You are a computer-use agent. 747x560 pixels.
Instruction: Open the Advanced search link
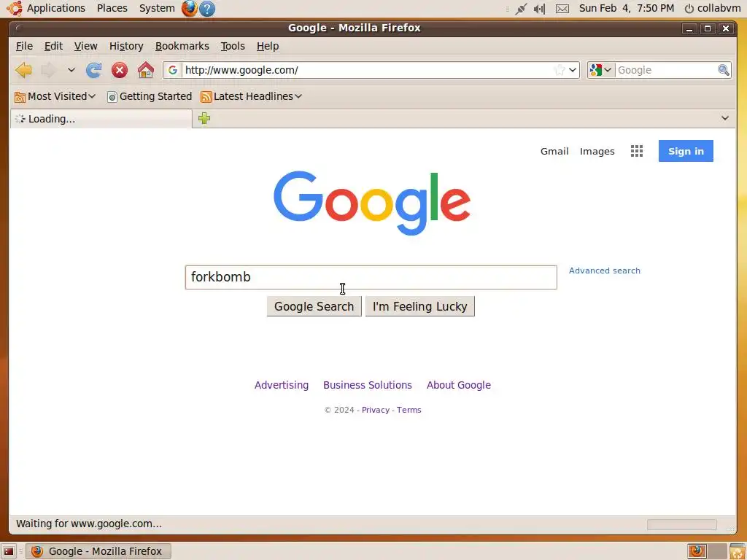(x=605, y=271)
